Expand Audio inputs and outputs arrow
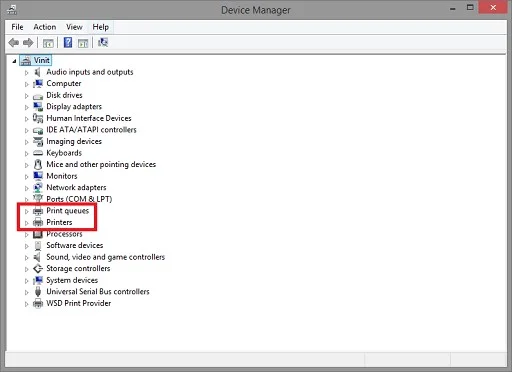 pyautogui.click(x=27, y=73)
